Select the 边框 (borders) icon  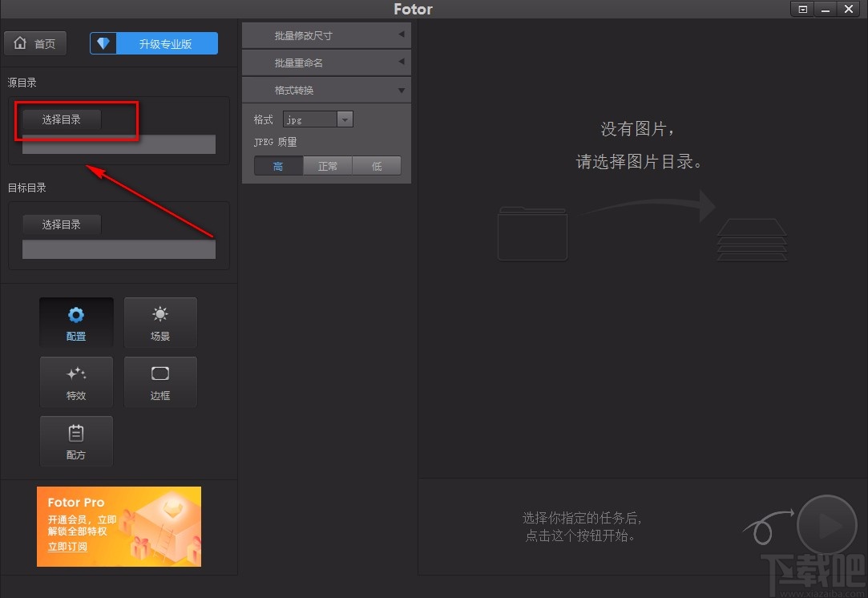[160, 382]
